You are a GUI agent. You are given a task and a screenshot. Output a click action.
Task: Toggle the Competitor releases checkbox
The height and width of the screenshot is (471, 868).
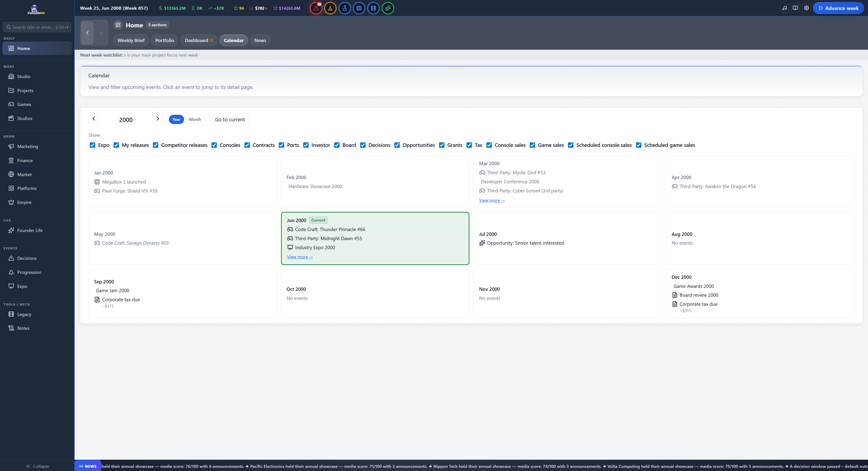pyautogui.click(x=155, y=145)
